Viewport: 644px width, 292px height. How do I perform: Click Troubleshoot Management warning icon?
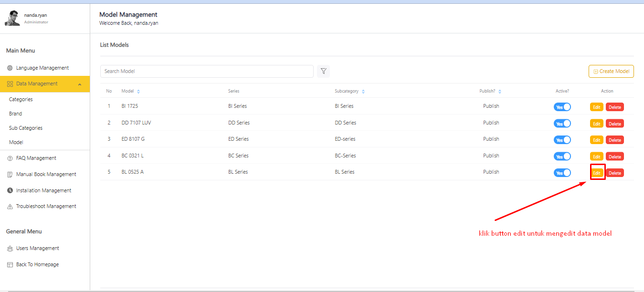(10, 207)
